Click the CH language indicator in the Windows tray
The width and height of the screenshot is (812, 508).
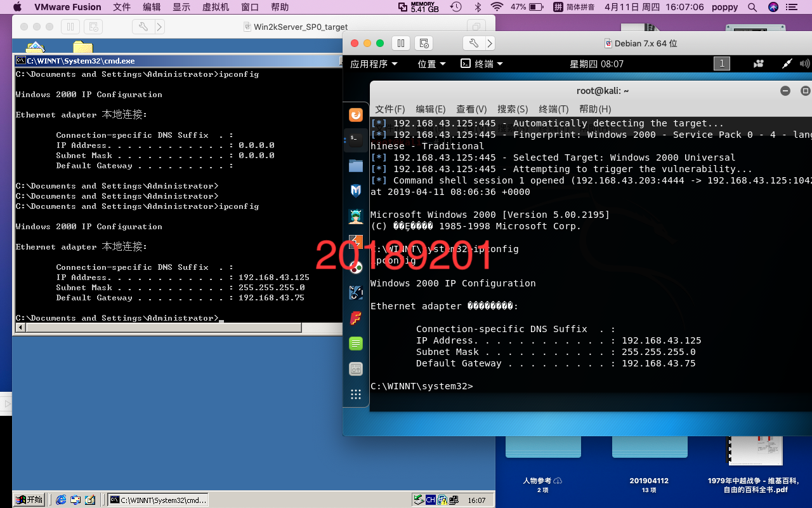(431, 500)
